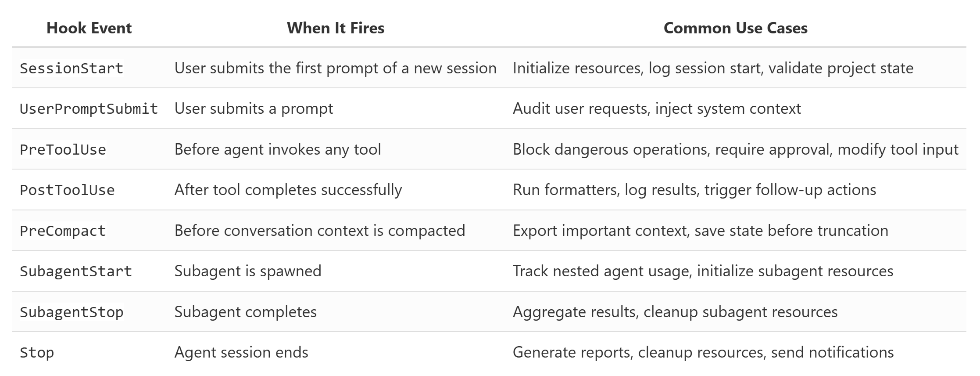Screen dimensions: 980x376
Task: Click the PreCompact hook name
Action: click(x=63, y=231)
